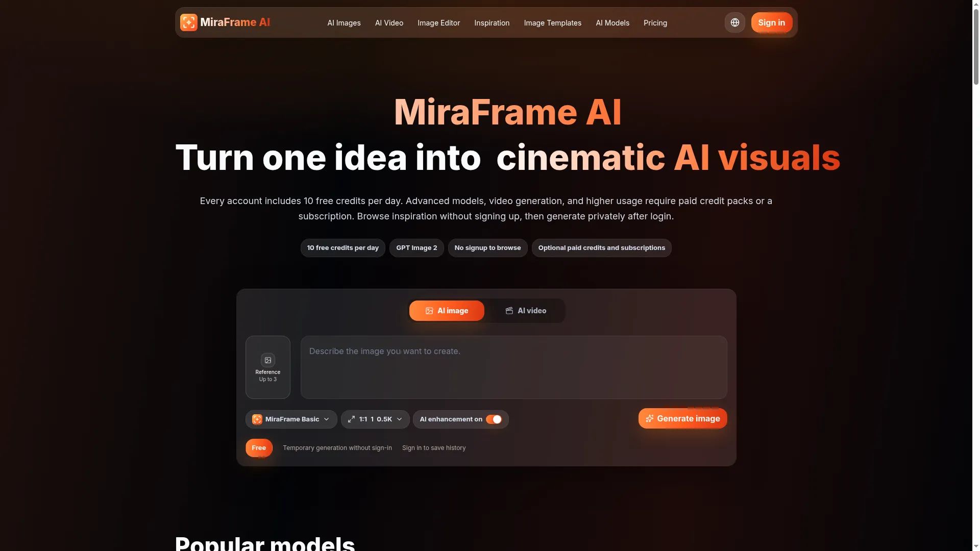Expand the MiraFrame Basic model dropdown
Screen dimensions: 980x551
[x=291, y=419]
